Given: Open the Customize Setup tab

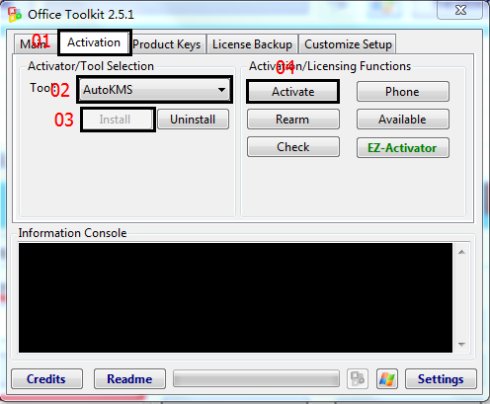Looking at the screenshot, I should click(348, 44).
